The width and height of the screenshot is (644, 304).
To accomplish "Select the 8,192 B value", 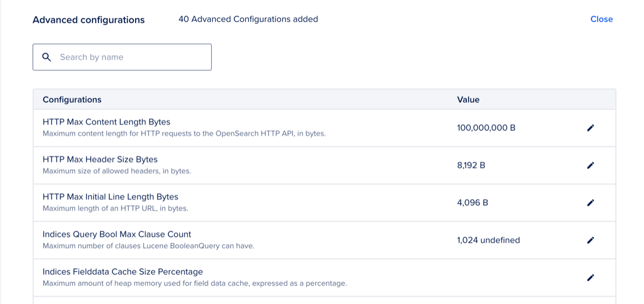I will point(471,165).
